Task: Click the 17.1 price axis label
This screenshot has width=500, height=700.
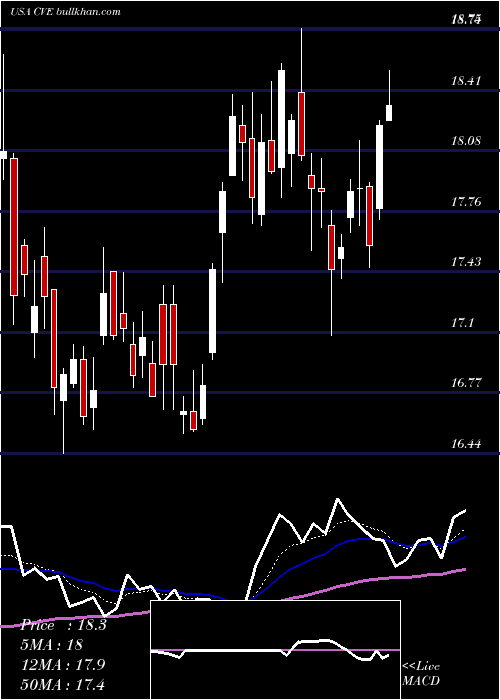Action: click(462, 323)
